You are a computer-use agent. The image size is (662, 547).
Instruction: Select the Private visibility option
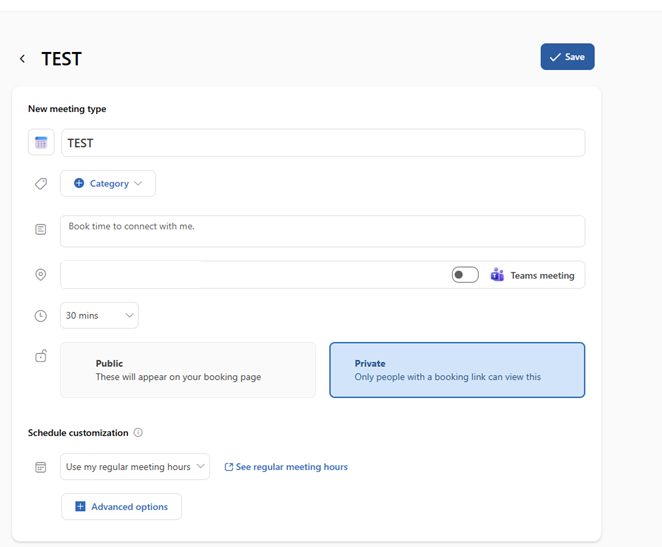click(457, 370)
